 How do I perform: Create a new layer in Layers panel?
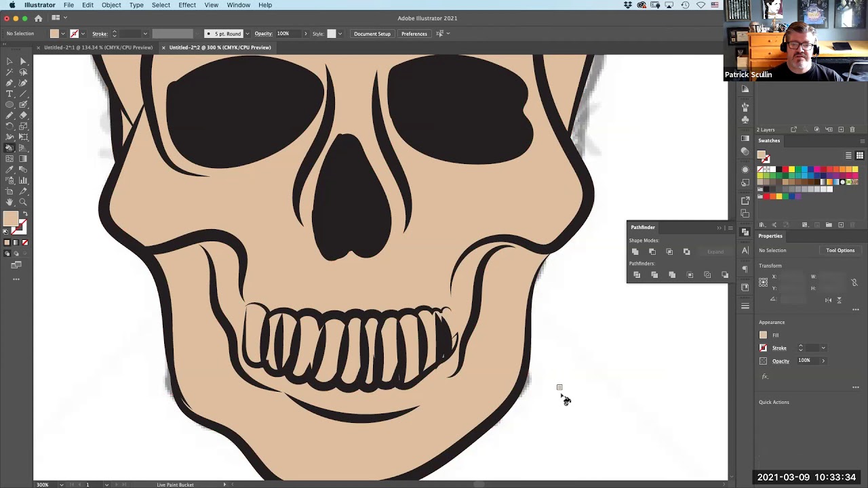pyautogui.click(x=841, y=129)
